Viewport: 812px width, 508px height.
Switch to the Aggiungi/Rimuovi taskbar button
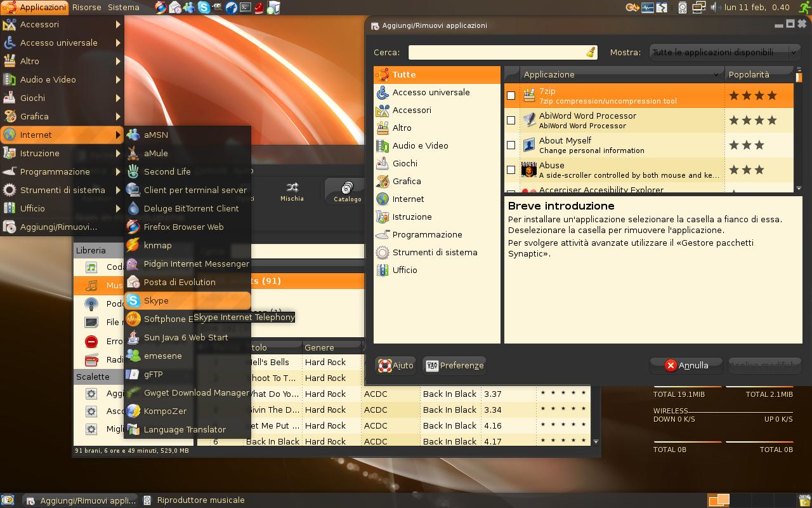pyautogui.click(x=81, y=500)
